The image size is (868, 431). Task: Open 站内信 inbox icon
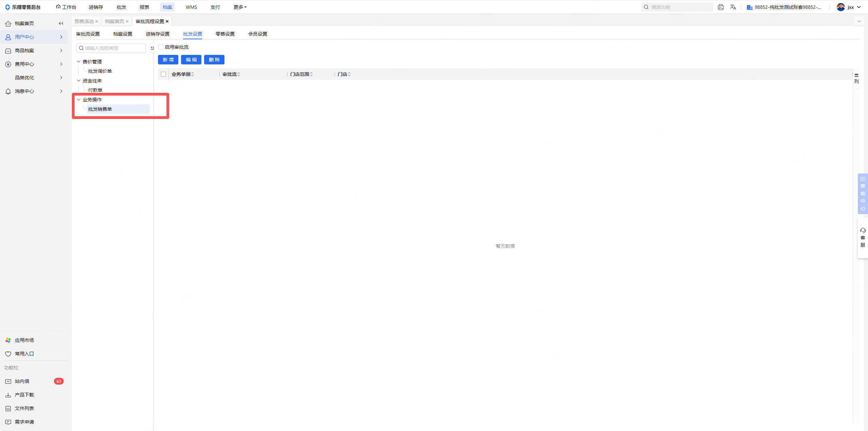pos(8,381)
